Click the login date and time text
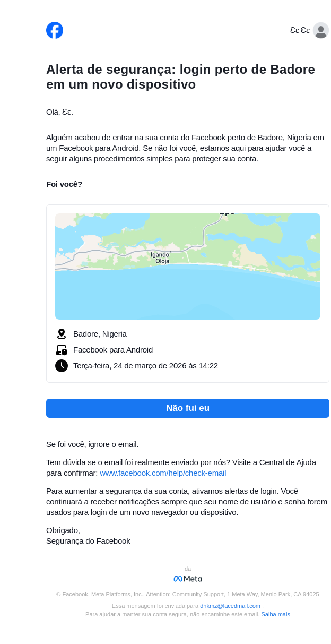Viewport: 331px width, 644px height. (145, 366)
